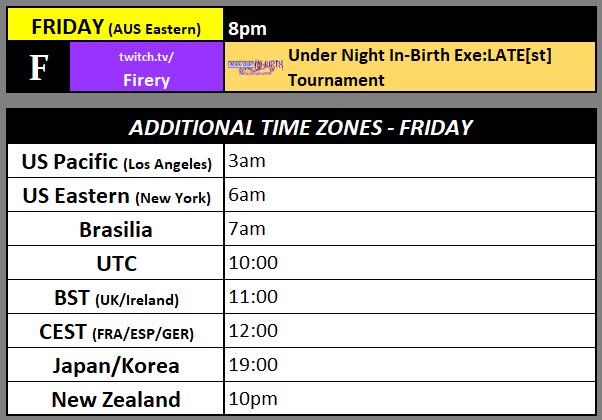Click the Additional Time Zones - Friday header
Screen dimensions: 602x420
tap(301, 127)
